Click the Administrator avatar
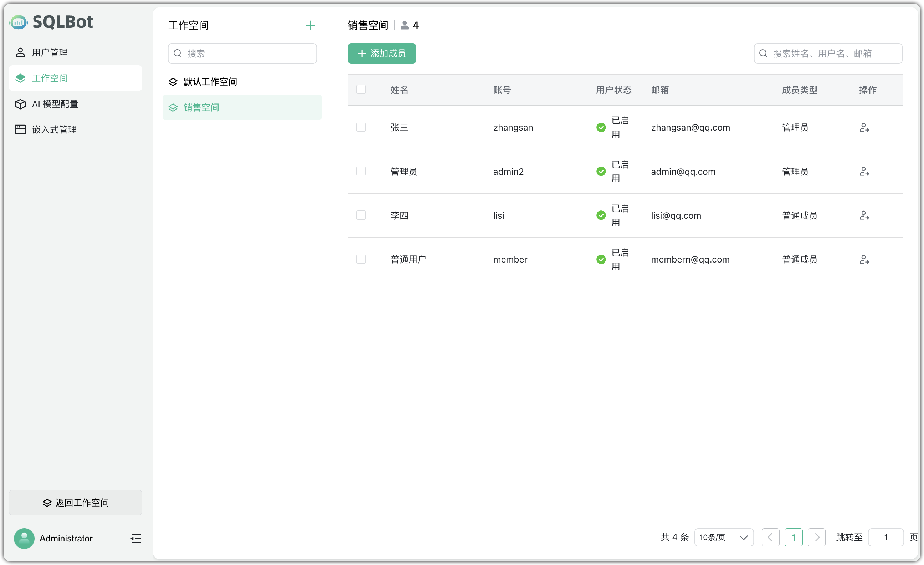This screenshot has width=924, height=565. click(x=24, y=538)
